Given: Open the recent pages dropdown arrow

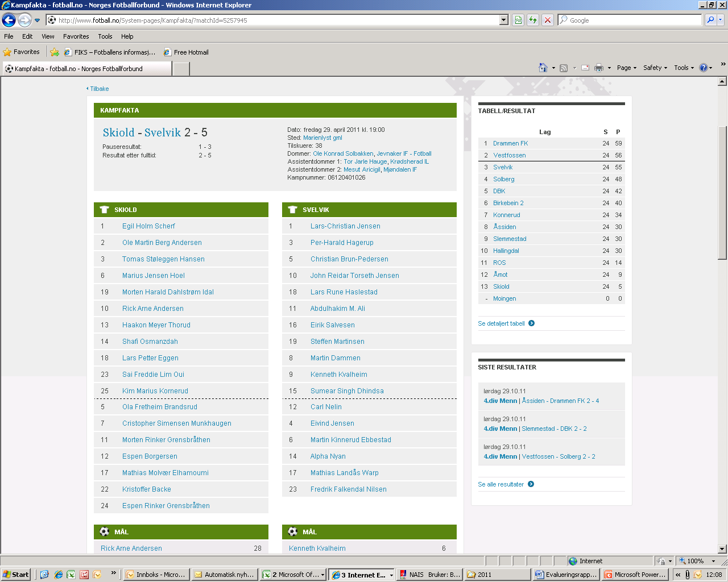Looking at the screenshot, I should pos(38,20).
